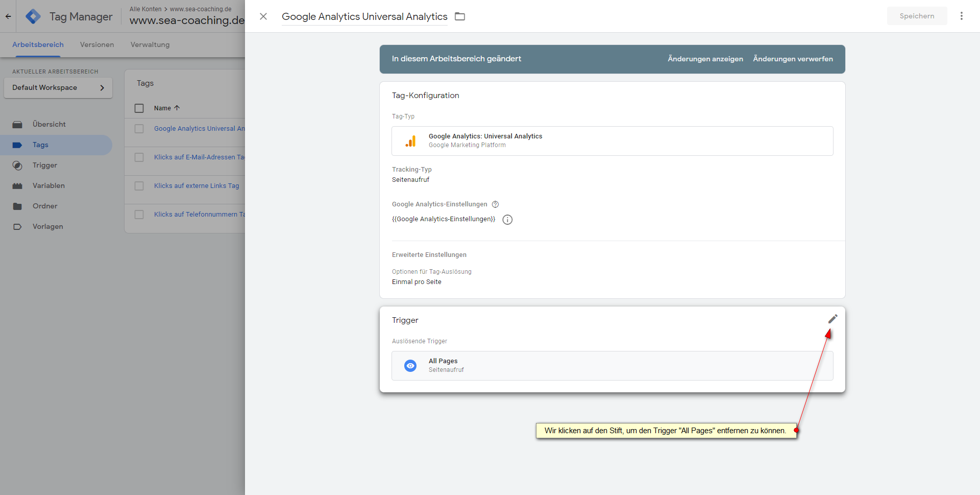Edit the tag name Google Analytics Universal Analytics
The image size is (980, 495).
point(364,16)
